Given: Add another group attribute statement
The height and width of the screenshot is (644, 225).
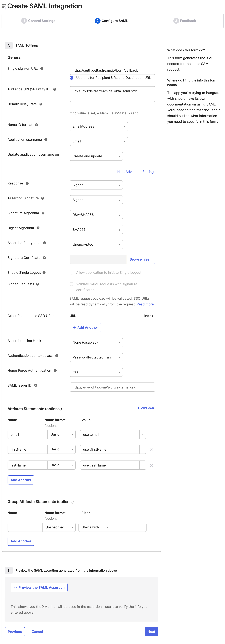Looking at the screenshot, I should (x=21, y=541).
